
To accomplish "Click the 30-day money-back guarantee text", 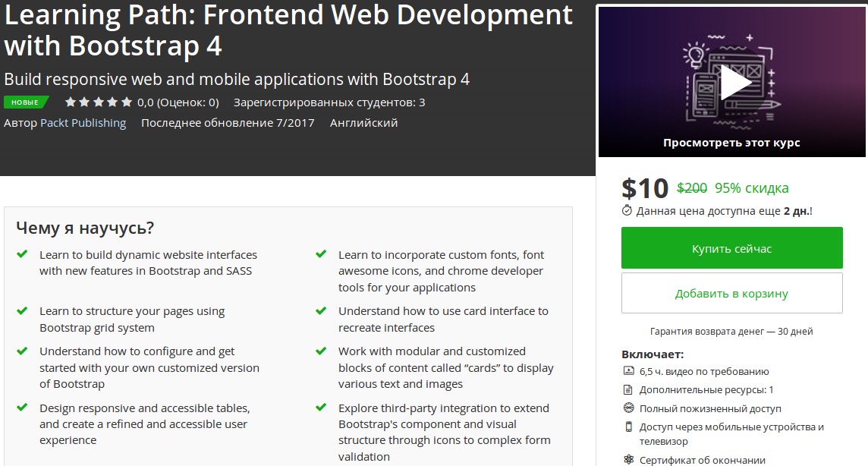I will [731, 332].
